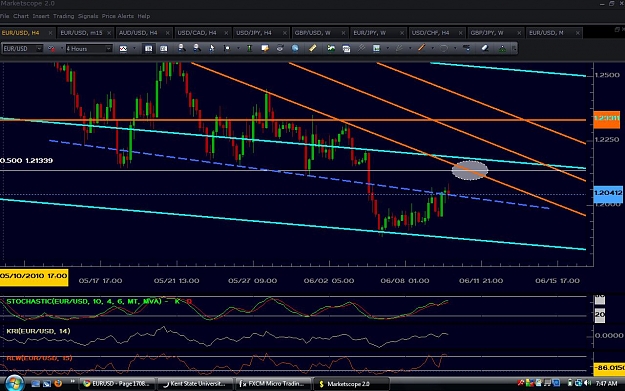Expand the flag marker dropdown arrow

[238, 49]
